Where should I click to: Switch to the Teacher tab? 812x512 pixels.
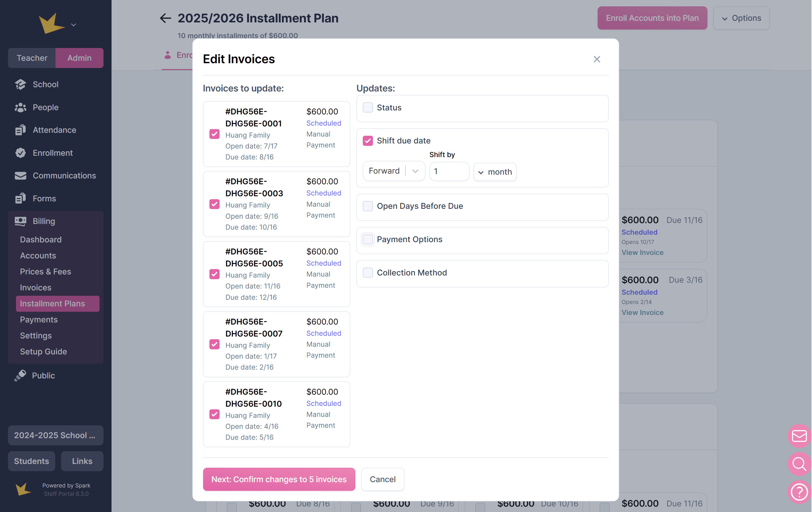point(32,58)
